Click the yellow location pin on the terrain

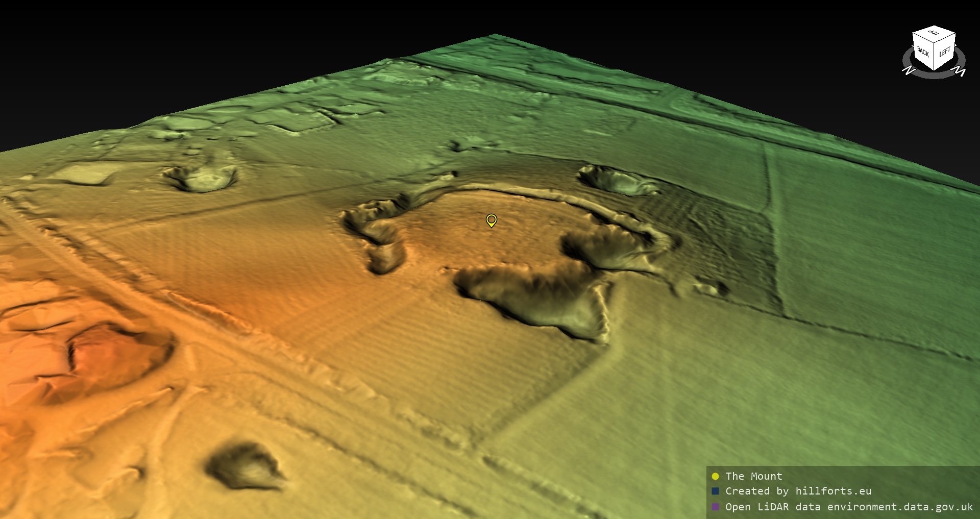coord(491,220)
